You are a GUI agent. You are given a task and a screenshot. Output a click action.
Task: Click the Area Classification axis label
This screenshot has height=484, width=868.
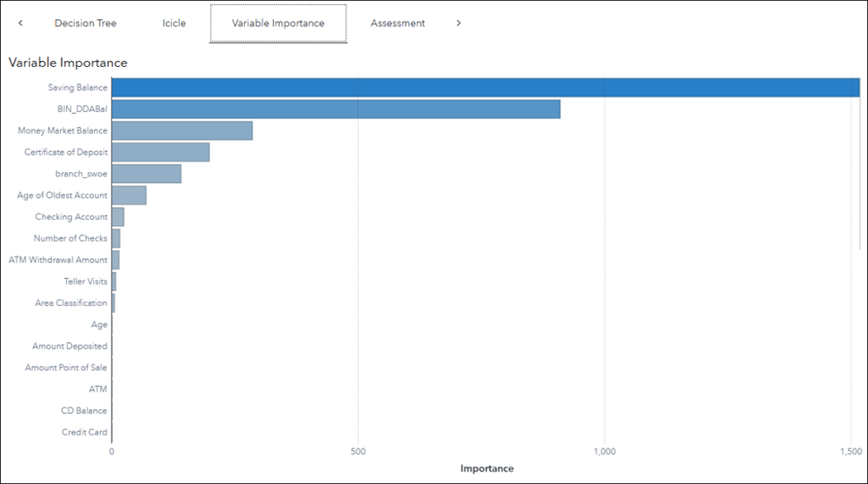point(71,303)
